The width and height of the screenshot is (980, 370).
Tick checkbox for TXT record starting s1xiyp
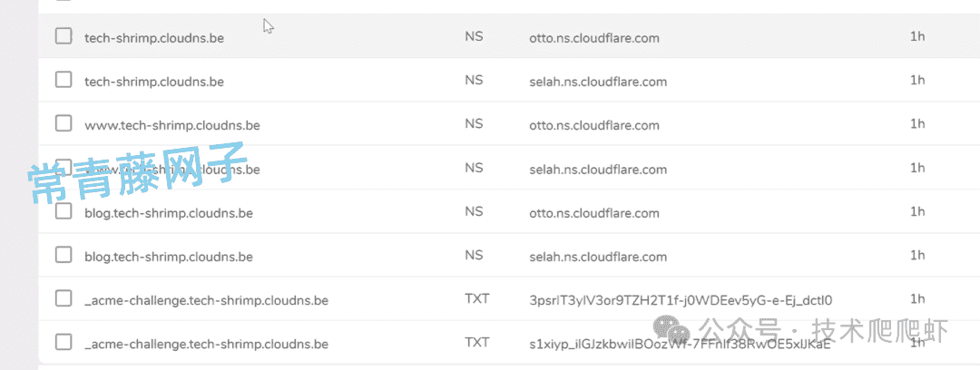click(x=64, y=343)
